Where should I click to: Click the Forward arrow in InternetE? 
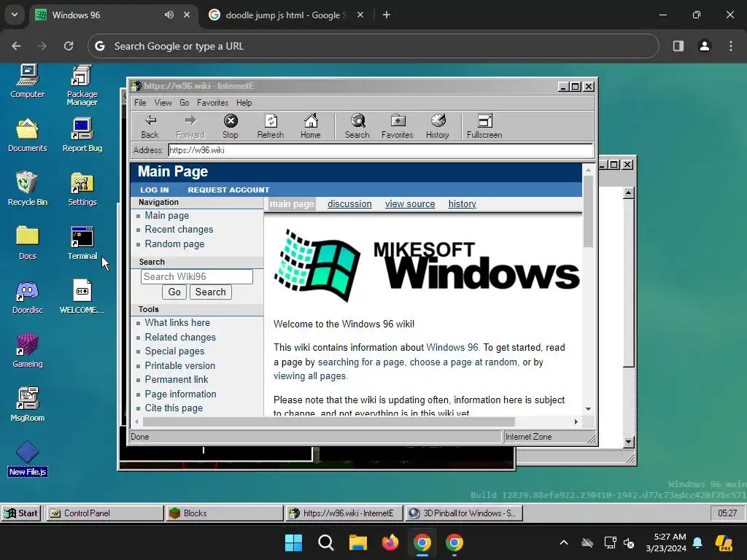(x=190, y=127)
